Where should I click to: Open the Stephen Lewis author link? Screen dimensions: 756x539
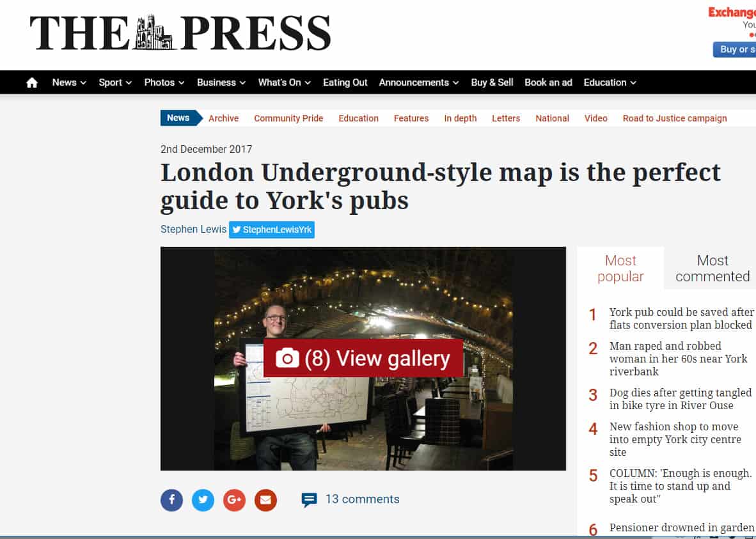(193, 230)
